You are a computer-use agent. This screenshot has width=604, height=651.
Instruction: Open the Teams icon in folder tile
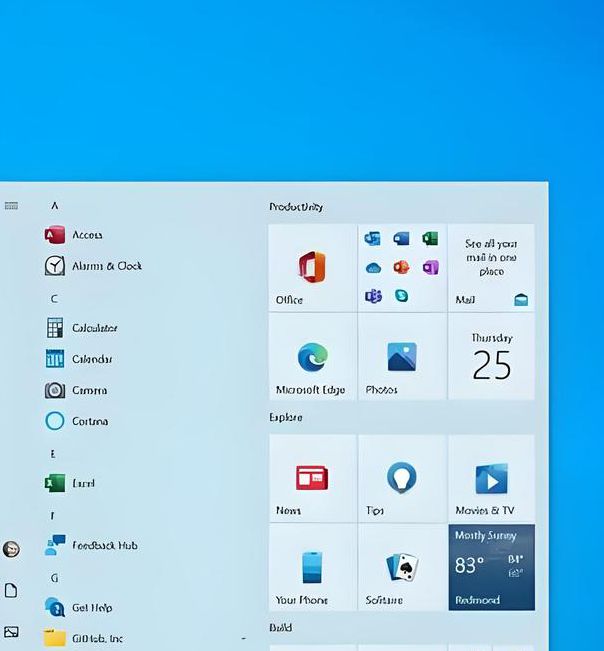[373, 296]
